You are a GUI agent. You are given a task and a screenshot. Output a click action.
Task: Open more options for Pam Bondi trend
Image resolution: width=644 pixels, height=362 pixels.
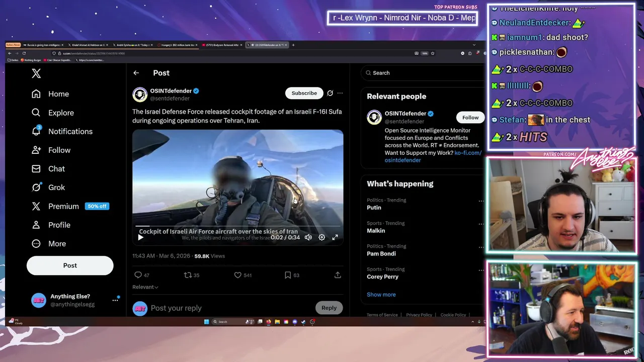pyautogui.click(x=481, y=247)
